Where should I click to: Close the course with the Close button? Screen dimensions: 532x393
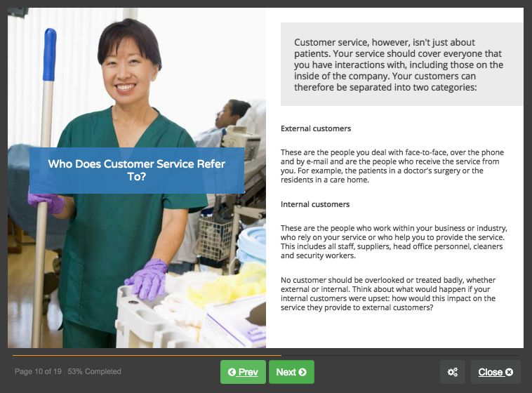click(x=496, y=372)
